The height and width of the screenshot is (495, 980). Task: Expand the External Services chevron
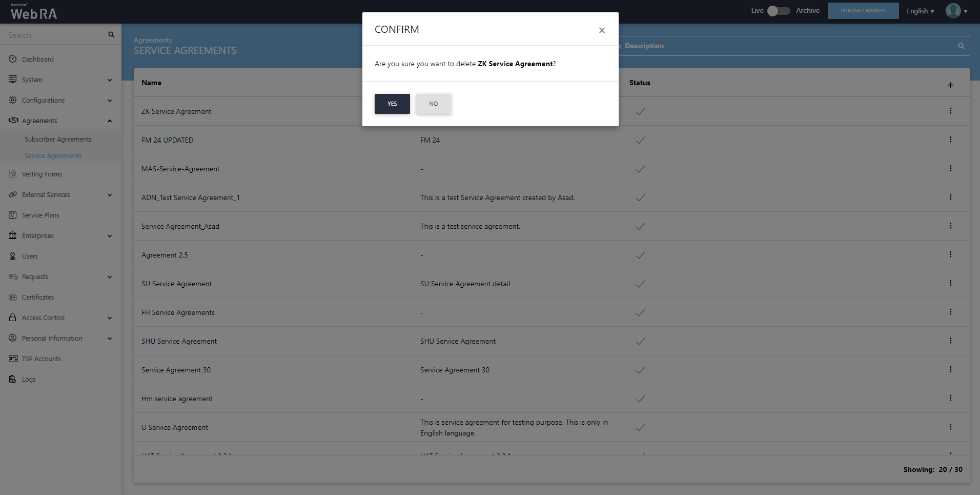click(x=110, y=195)
